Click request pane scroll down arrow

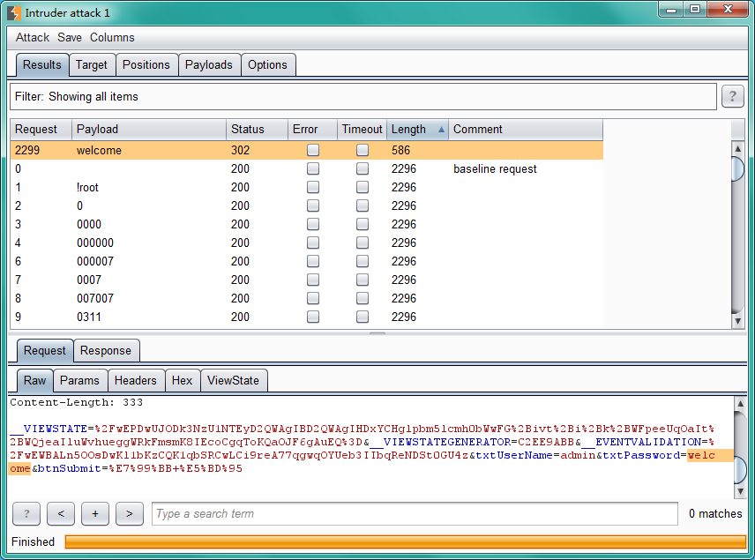tap(740, 491)
